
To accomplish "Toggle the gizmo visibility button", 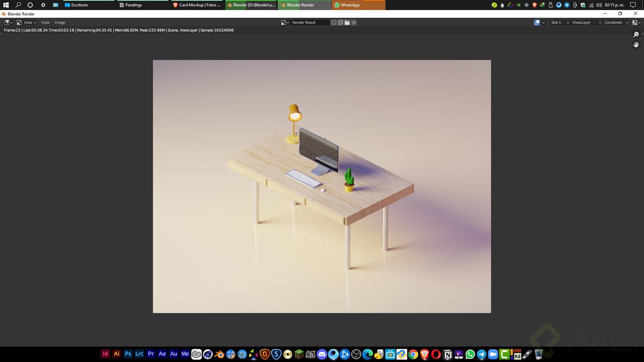I will (x=537, y=22).
